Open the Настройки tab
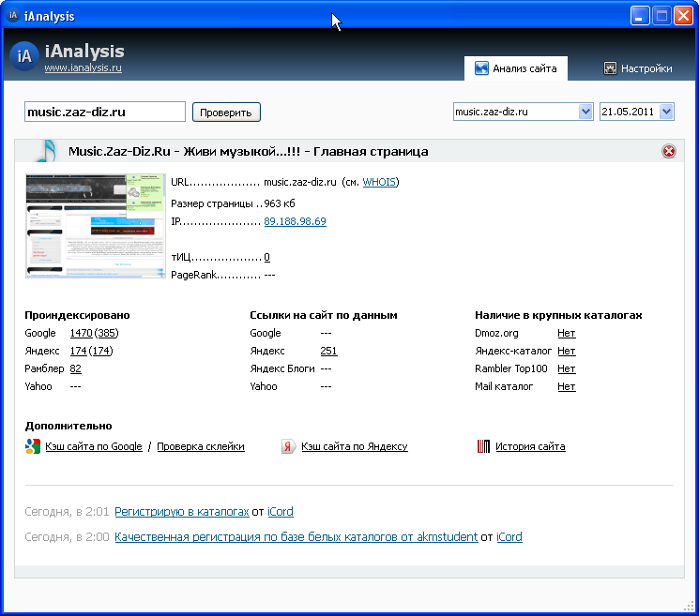Screen dimensions: 699x616 637,68
